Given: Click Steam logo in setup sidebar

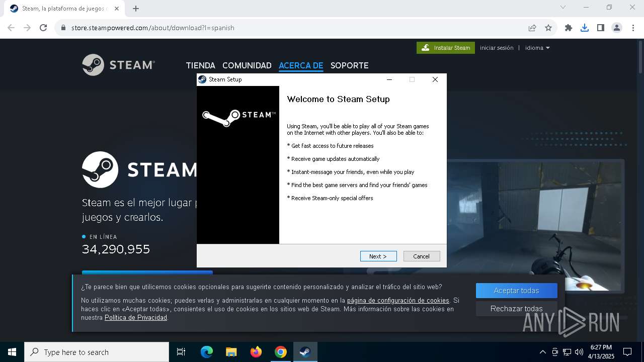Looking at the screenshot, I should coord(238,117).
